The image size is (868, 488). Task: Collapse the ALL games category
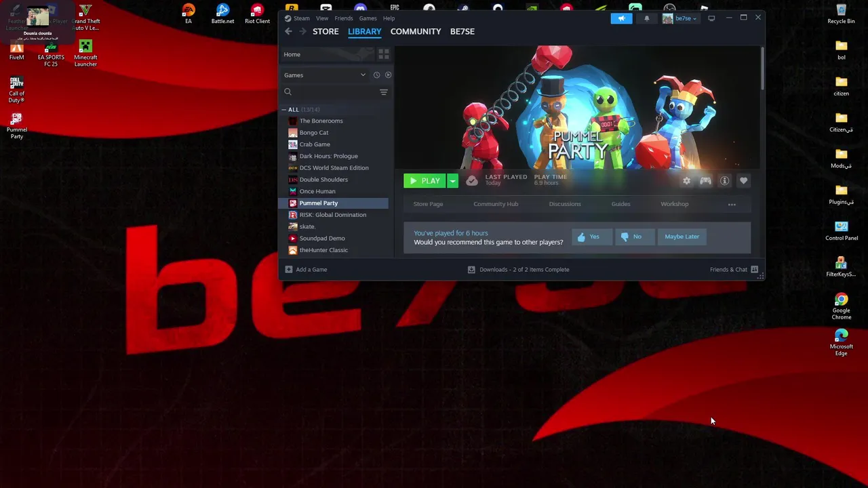(x=284, y=110)
